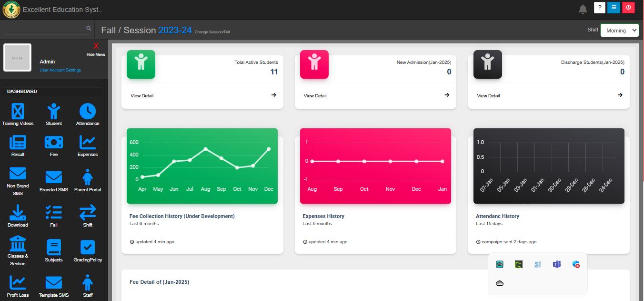Open the Training Videos module

coord(18,112)
